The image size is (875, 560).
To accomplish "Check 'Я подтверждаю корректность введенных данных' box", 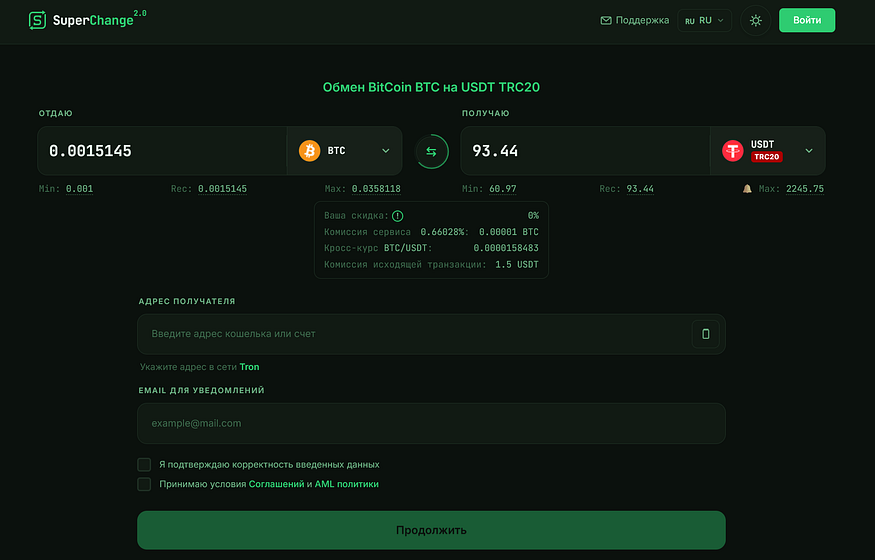I will [144, 465].
